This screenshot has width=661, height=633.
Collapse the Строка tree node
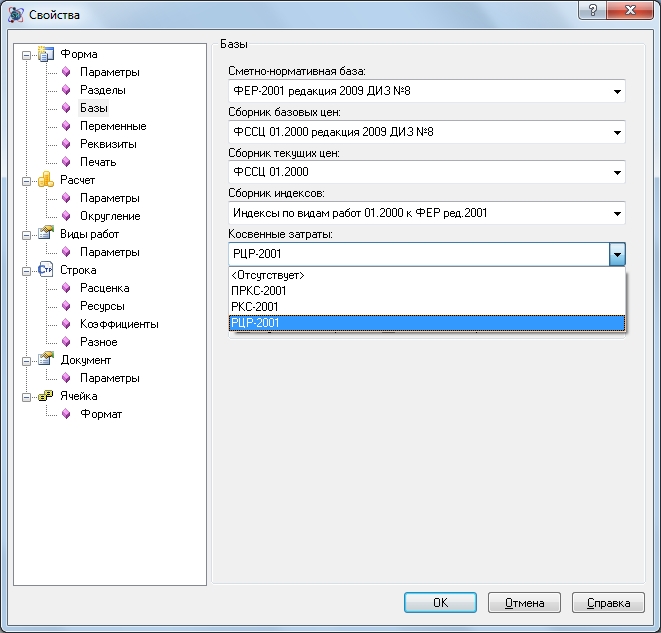(26, 270)
